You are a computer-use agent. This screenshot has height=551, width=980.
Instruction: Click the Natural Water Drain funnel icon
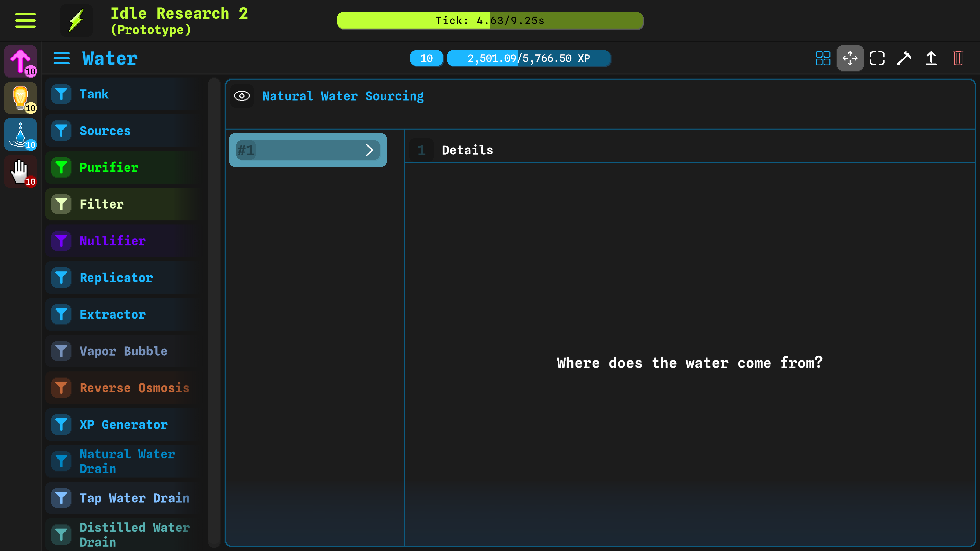[x=61, y=461]
